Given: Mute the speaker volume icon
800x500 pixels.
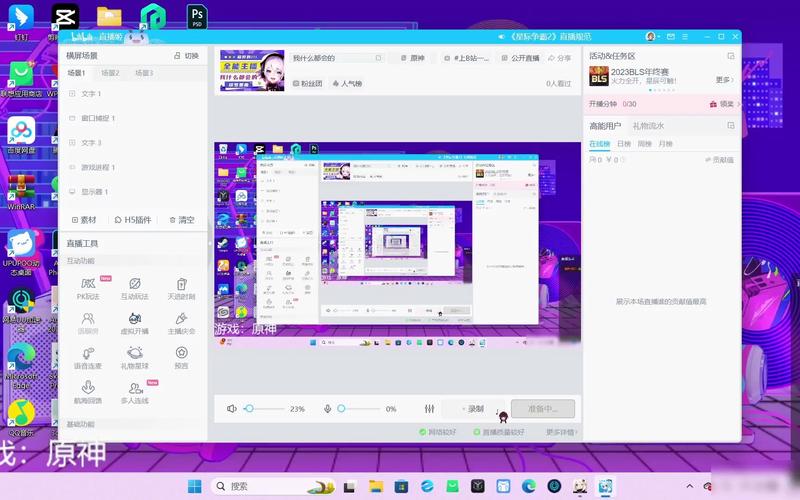Looking at the screenshot, I should (232, 409).
